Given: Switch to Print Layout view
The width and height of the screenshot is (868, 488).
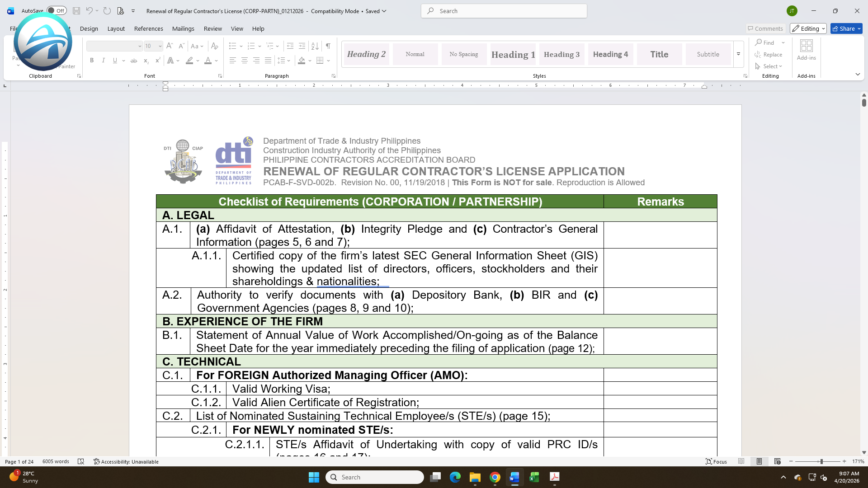Looking at the screenshot, I should (x=759, y=461).
